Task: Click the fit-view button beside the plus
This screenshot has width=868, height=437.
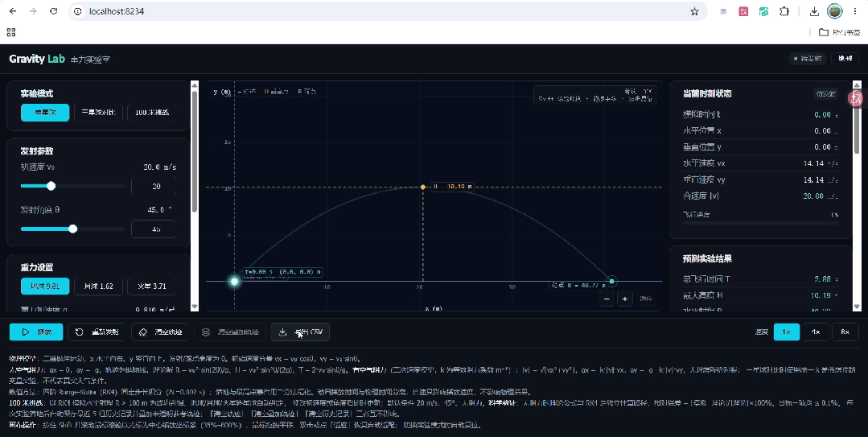Action: pos(645,299)
